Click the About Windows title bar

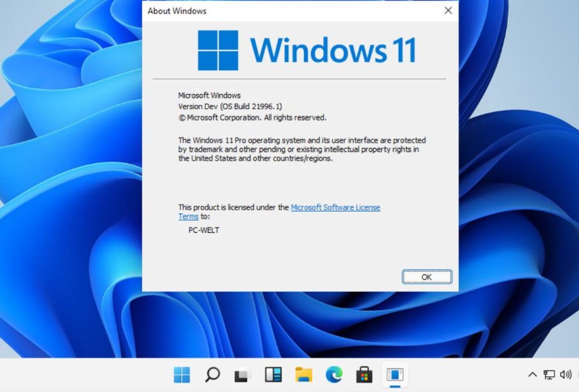pyautogui.click(x=288, y=11)
